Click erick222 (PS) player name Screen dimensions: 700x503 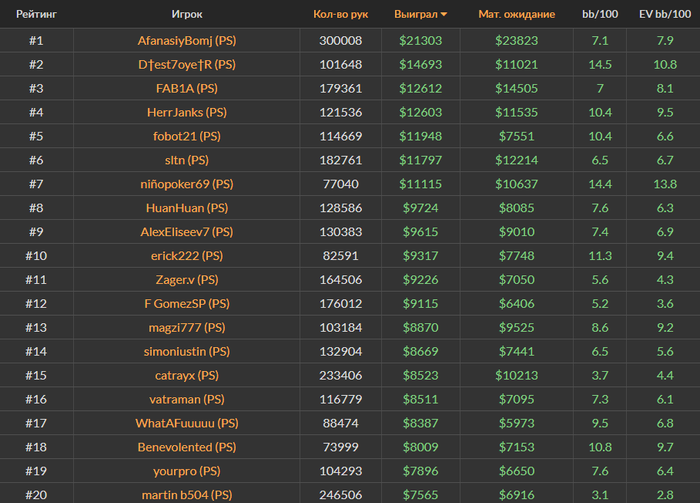(187, 256)
